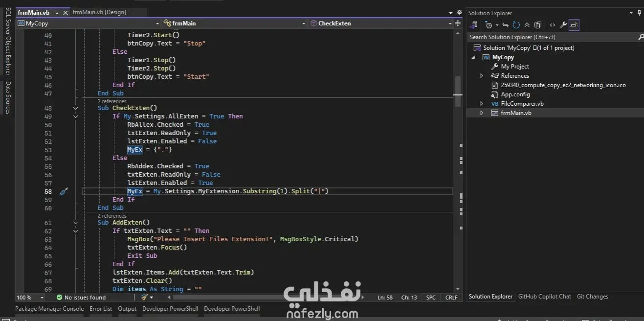Click the screwdriver quick actions icon on line 58
Screen dimensions: 644x321
tap(64, 191)
